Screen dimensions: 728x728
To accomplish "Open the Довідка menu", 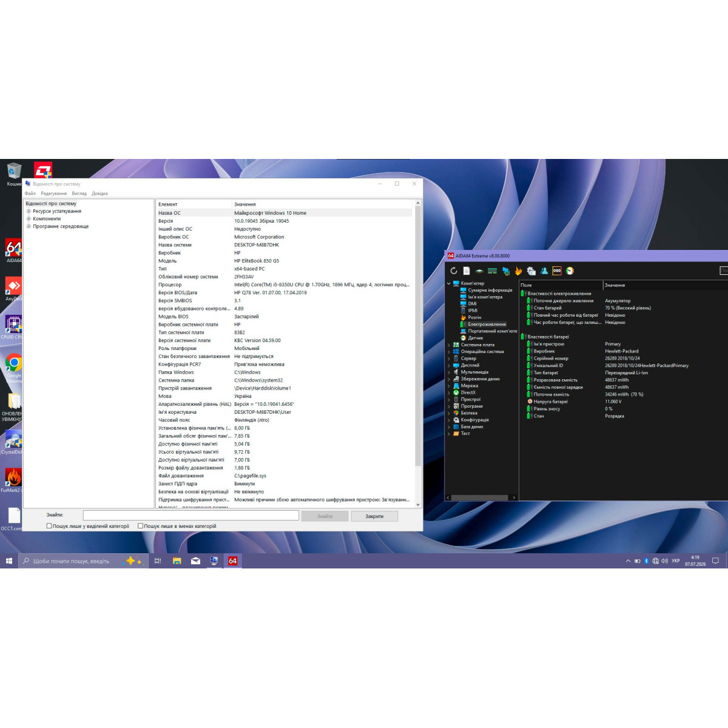I will point(99,194).
